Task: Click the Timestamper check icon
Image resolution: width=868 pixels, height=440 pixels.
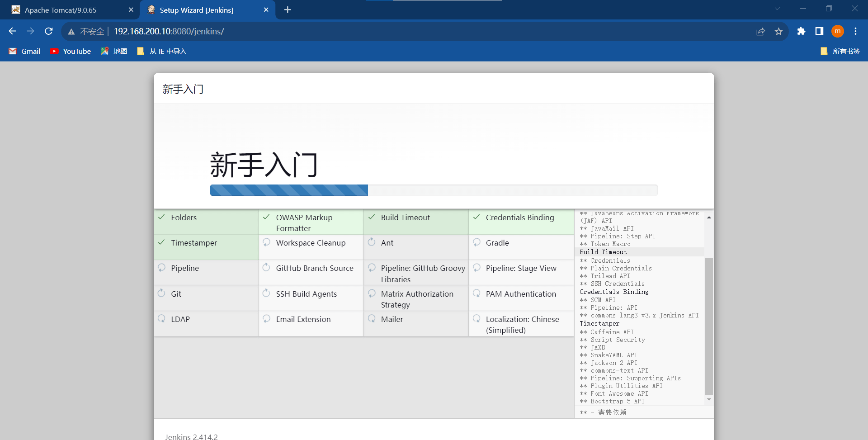Action: pyautogui.click(x=161, y=242)
